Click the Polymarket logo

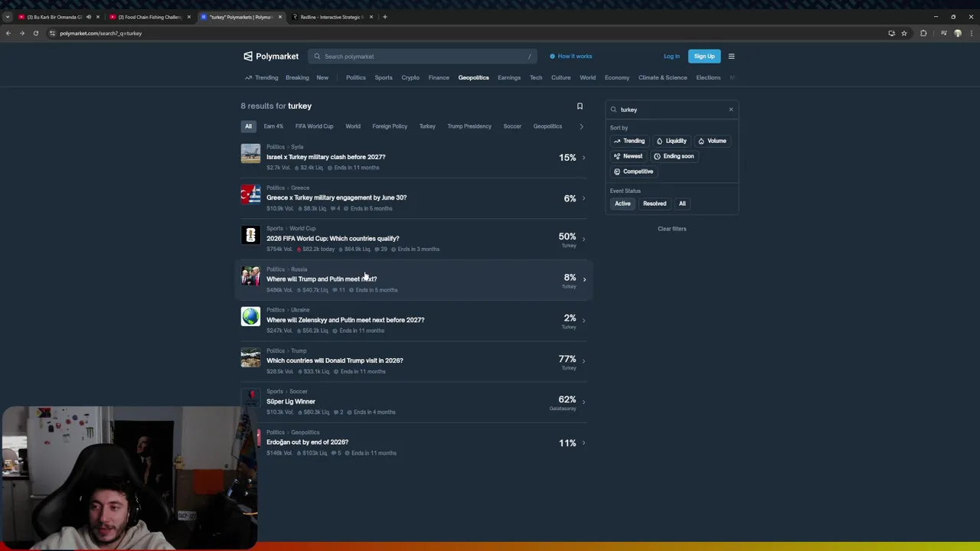[271, 56]
